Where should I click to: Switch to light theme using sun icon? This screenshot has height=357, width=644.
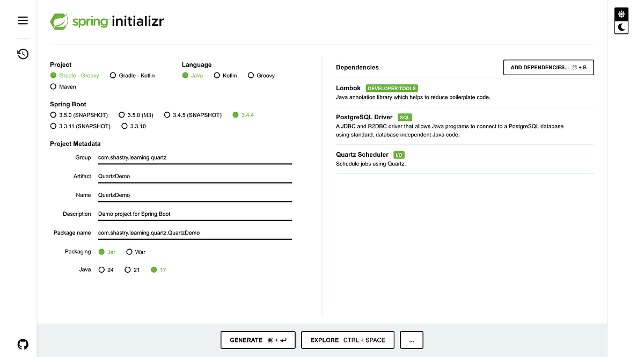pos(621,13)
